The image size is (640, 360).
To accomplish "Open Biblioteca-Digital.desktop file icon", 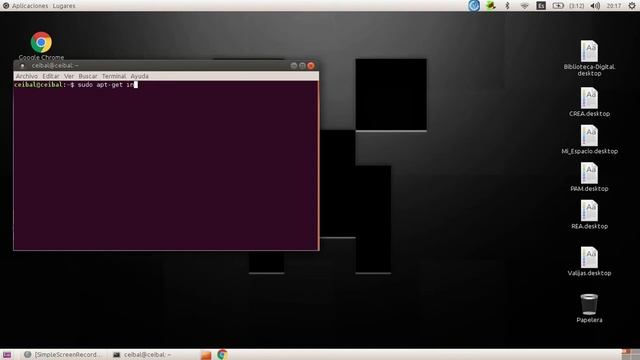I will tap(589, 51).
